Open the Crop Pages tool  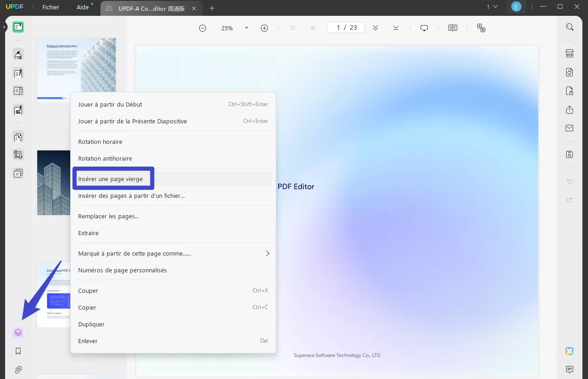click(18, 155)
